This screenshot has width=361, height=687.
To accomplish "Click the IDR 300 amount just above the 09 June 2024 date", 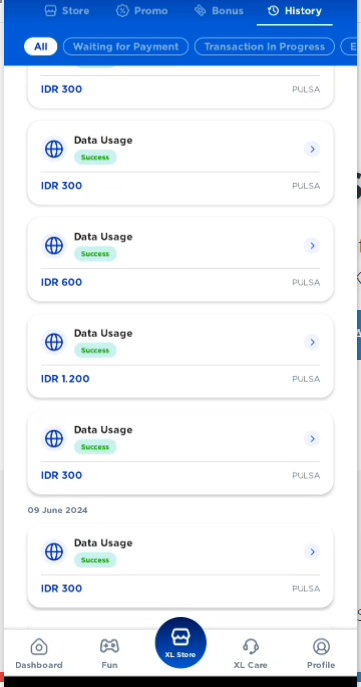I will point(61,475).
